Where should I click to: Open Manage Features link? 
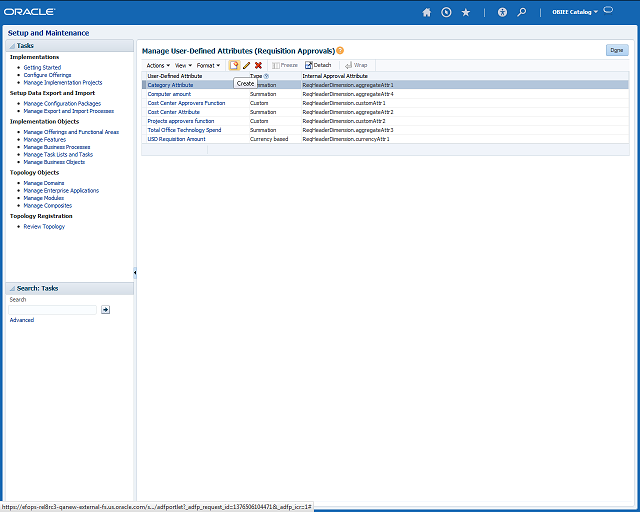click(x=44, y=140)
